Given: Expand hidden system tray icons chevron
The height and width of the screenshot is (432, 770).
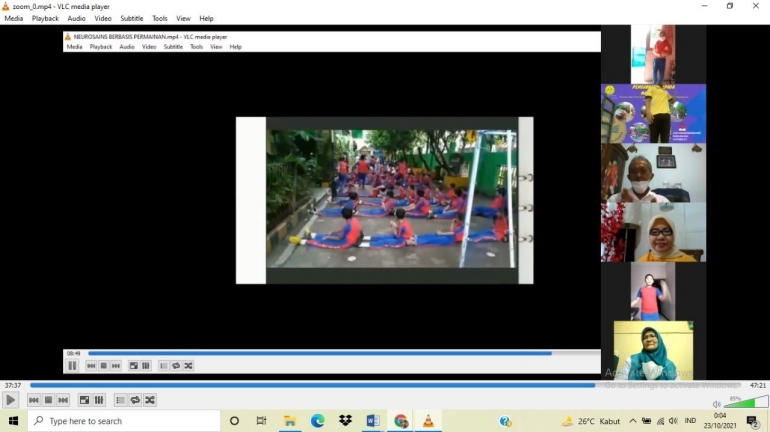Looking at the screenshot, I should click(x=632, y=421).
